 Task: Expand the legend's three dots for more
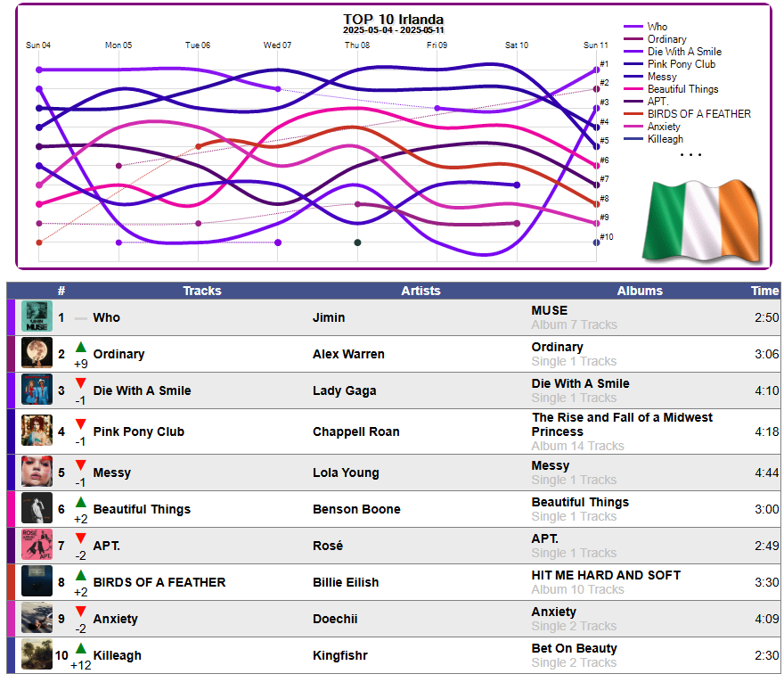(690, 154)
